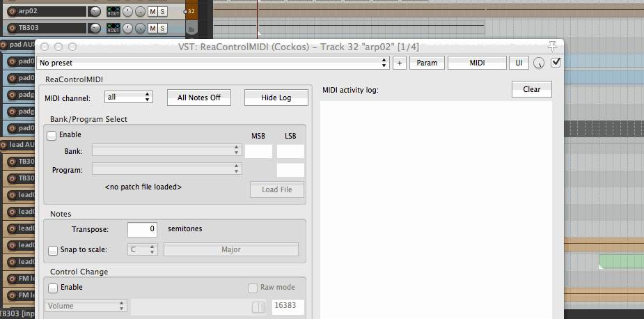Select the green media item in the arrange view
This screenshot has width=644, height=319.
coord(622,261)
